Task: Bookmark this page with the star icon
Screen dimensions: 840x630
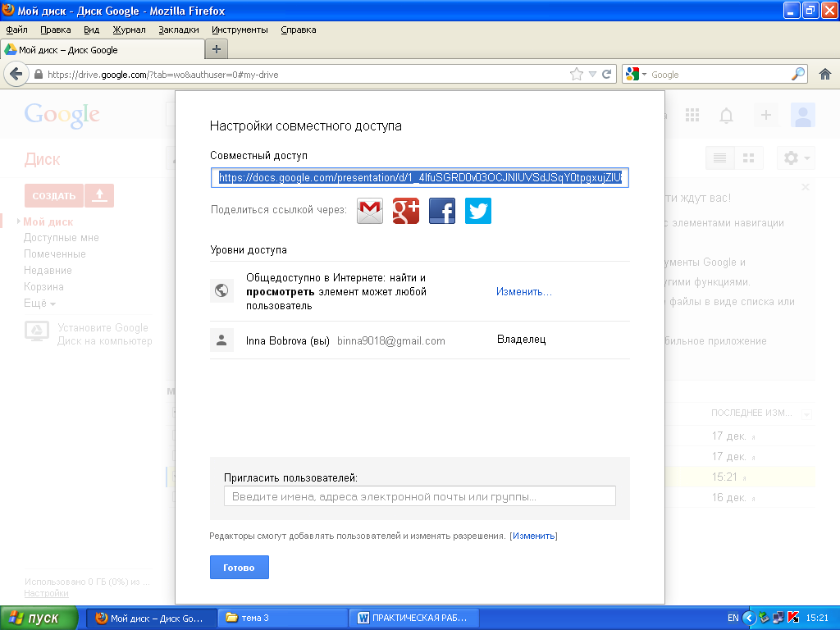Action: [x=577, y=74]
